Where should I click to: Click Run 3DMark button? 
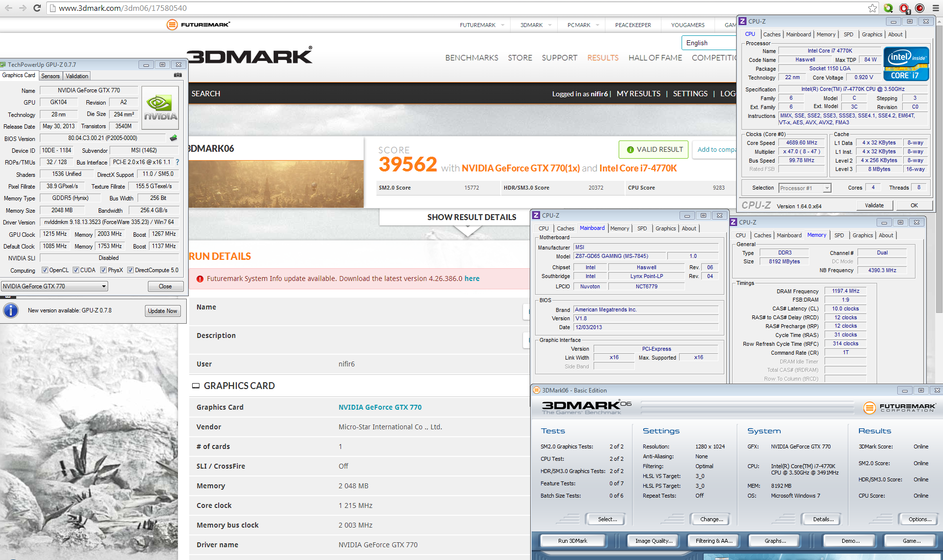point(572,541)
